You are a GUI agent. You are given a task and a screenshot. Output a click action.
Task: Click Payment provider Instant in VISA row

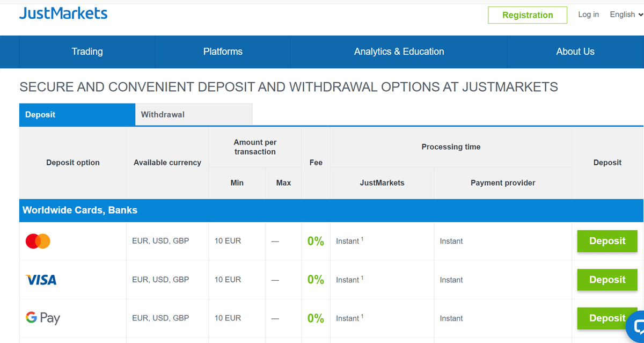coord(451,280)
